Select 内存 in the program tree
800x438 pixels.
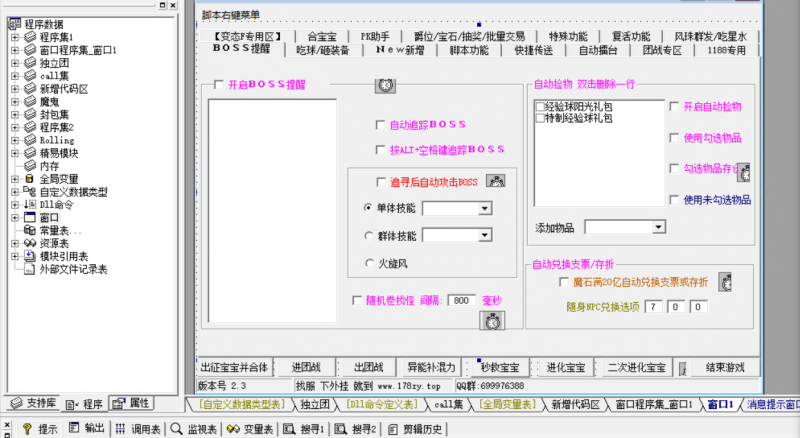pos(49,166)
